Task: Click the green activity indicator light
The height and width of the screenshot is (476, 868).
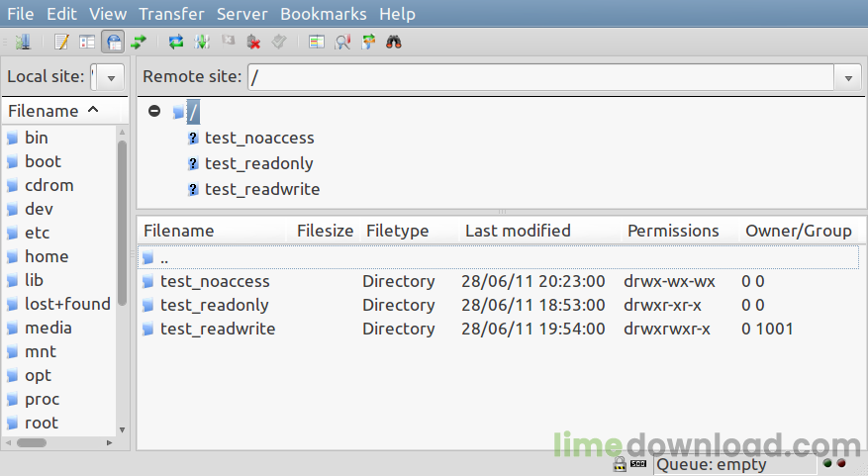Action: [x=827, y=464]
